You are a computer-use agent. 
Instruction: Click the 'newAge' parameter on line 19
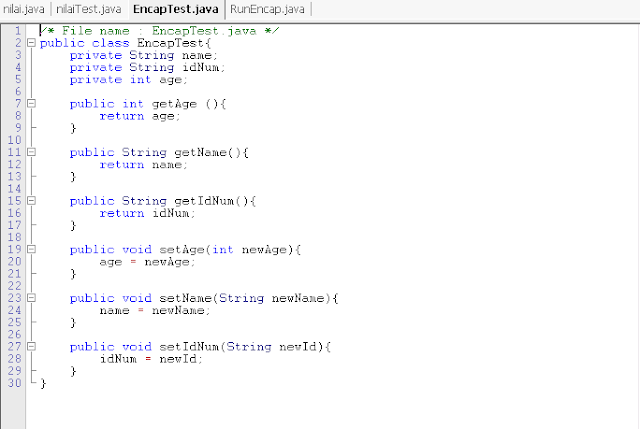[x=264, y=250]
